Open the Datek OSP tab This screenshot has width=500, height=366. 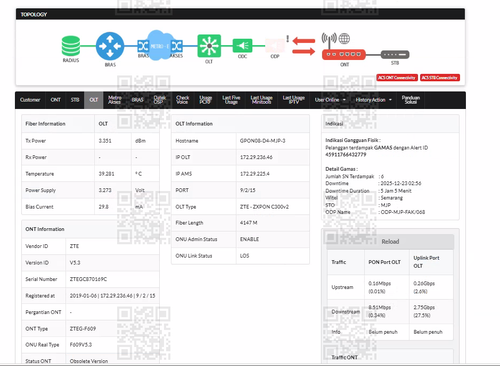pyautogui.click(x=159, y=100)
